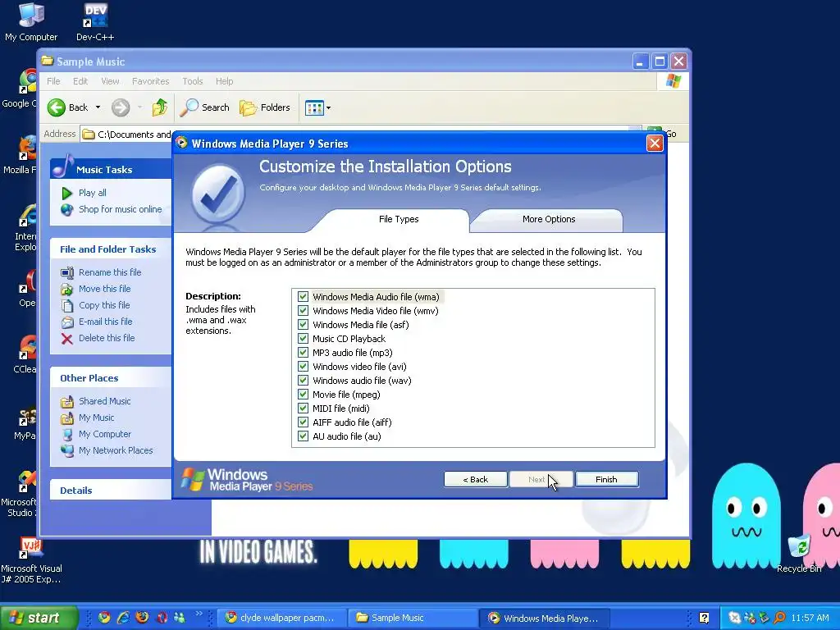This screenshot has height=630, width=840.
Task: Click Rename this file task
Action: pyautogui.click(x=110, y=272)
